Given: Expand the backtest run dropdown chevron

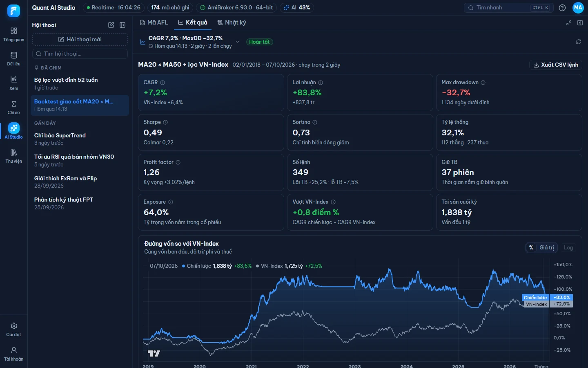Looking at the screenshot, I should pos(238,42).
